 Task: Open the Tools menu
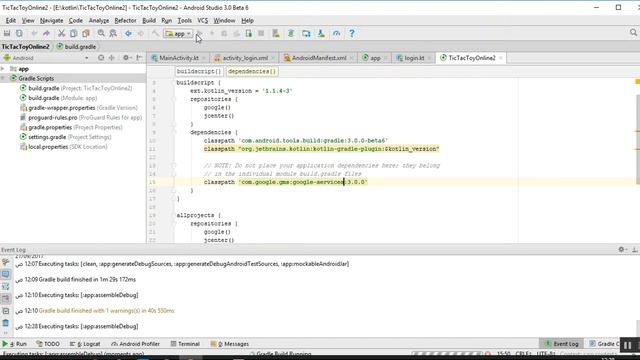click(x=184, y=20)
